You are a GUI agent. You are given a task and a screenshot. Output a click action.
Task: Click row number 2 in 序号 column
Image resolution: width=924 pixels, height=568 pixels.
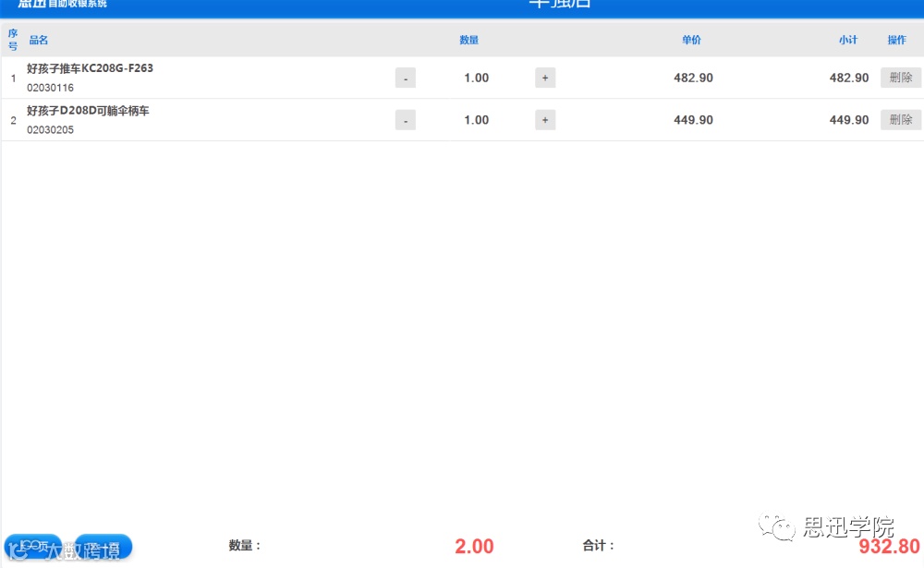pos(14,121)
